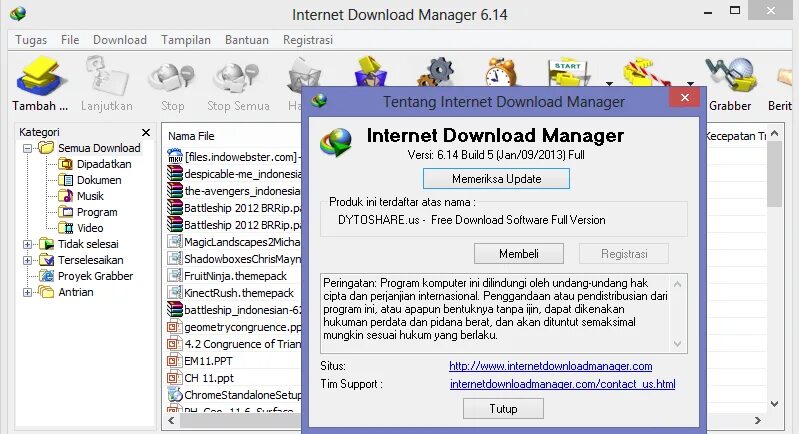This screenshot has height=434, width=799.
Task: Click the Nama File column header
Action: 191,136
